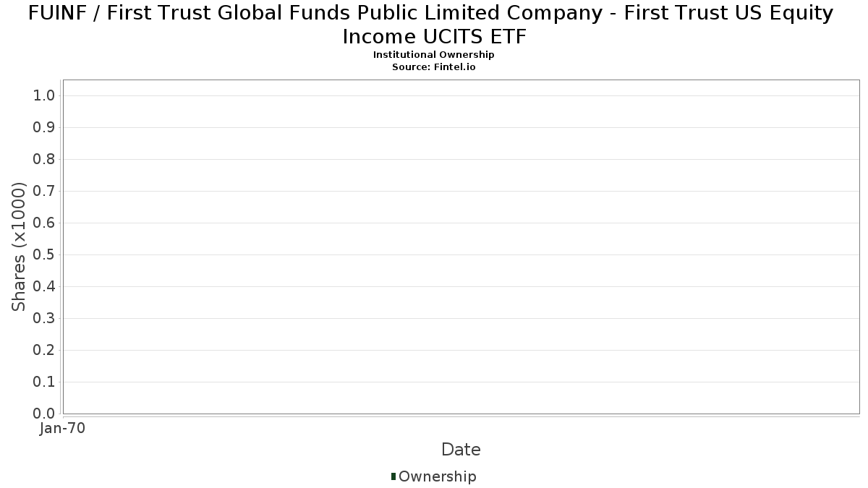Click the 0.4 y-axis tick label

click(45, 287)
